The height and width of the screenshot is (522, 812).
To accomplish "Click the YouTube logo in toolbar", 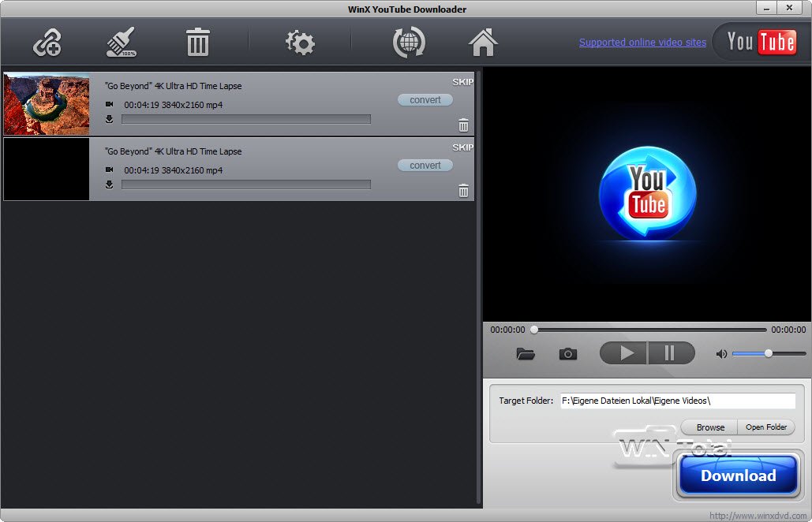I will pyautogui.click(x=761, y=42).
